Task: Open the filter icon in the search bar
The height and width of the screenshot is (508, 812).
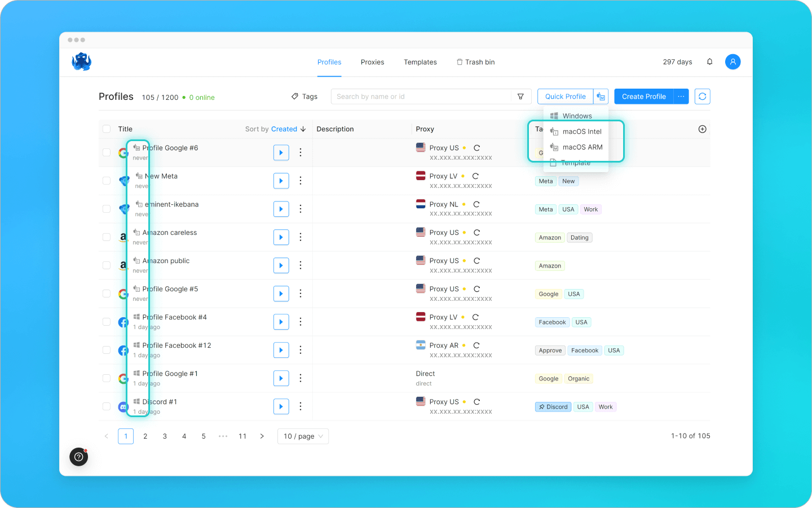Action: [520, 97]
